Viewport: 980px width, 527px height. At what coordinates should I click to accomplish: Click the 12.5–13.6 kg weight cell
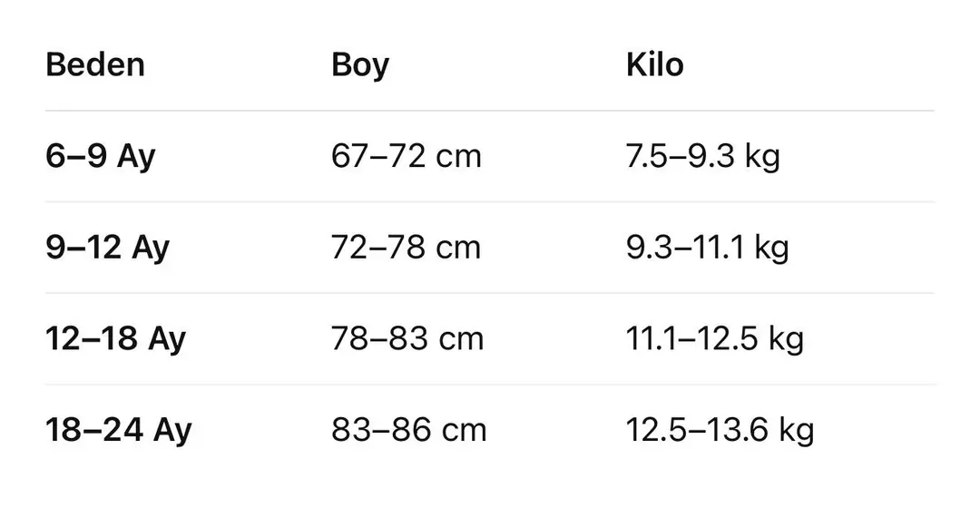720,429
